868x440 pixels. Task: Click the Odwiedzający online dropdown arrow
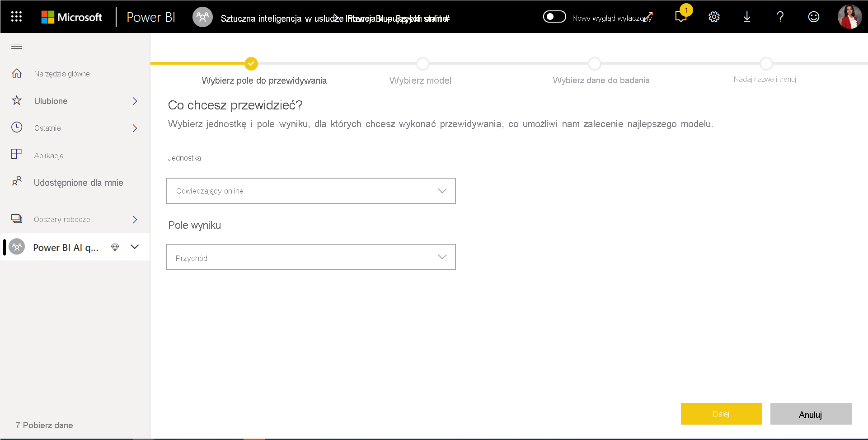coord(442,191)
